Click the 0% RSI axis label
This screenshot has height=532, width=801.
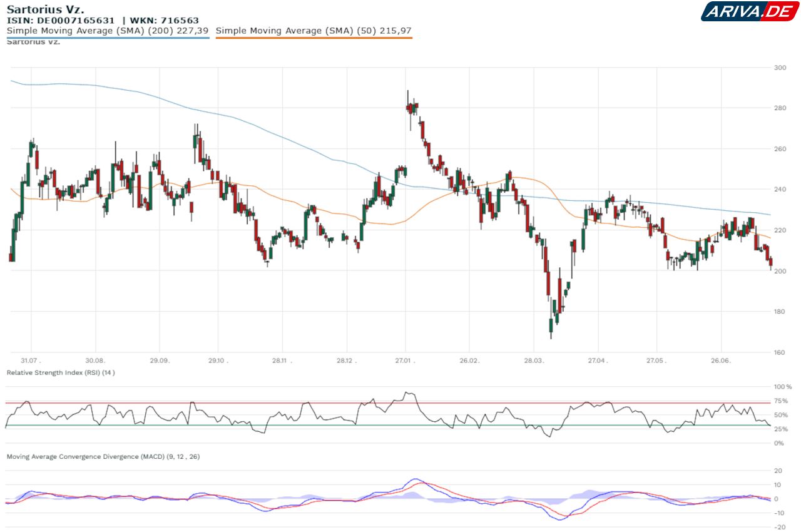pos(779,443)
